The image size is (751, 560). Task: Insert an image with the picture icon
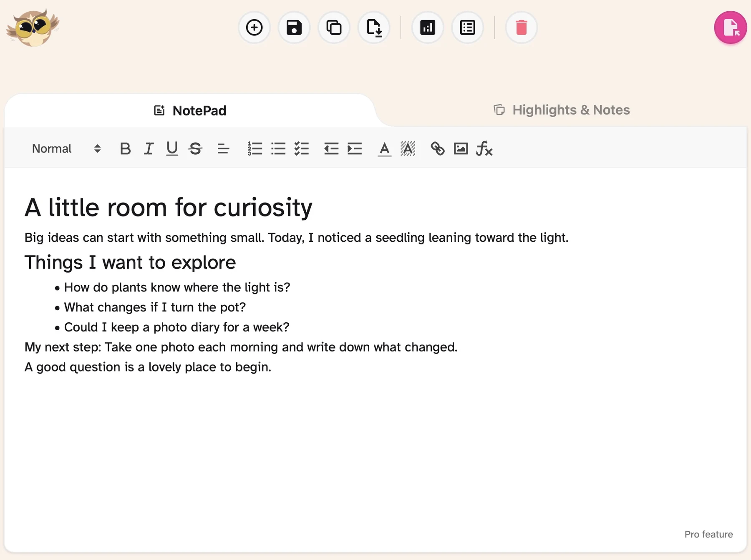(x=461, y=148)
